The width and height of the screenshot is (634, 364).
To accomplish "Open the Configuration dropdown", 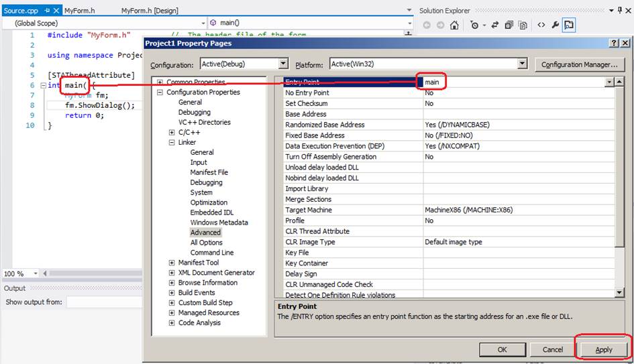I will (x=283, y=64).
